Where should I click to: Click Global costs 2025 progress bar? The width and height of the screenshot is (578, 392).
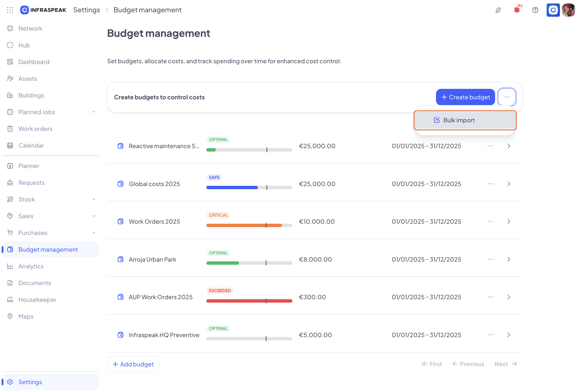coord(249,187)
